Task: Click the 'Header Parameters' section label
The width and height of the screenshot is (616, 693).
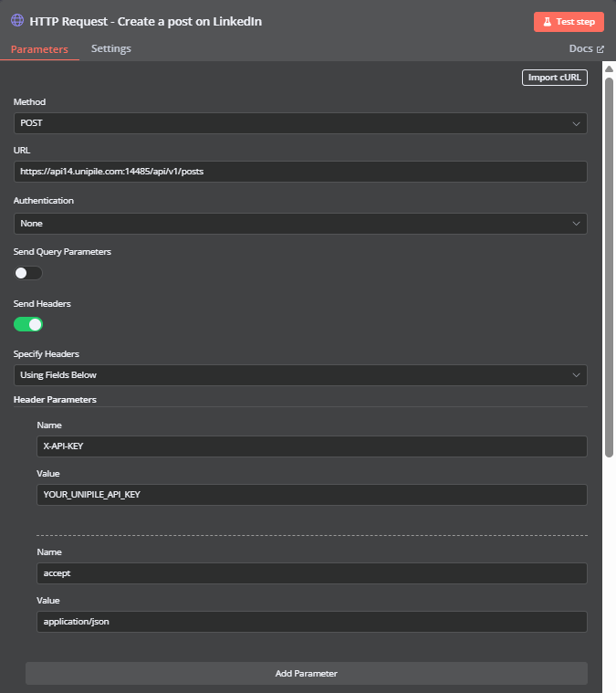Action: point(55,400)
